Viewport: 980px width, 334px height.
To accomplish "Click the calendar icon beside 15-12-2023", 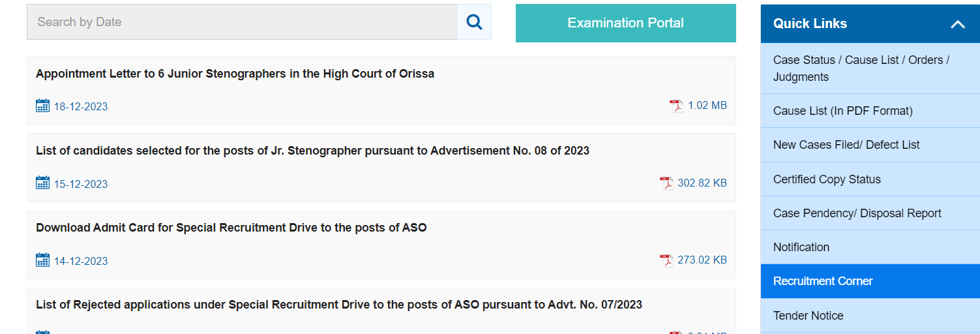I will coord(42,183).
